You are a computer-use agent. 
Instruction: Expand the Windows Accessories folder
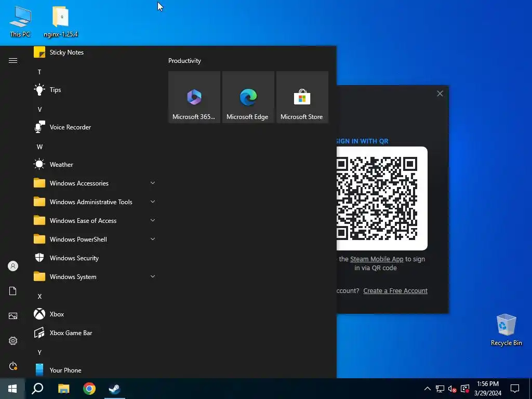coord(95,183)
